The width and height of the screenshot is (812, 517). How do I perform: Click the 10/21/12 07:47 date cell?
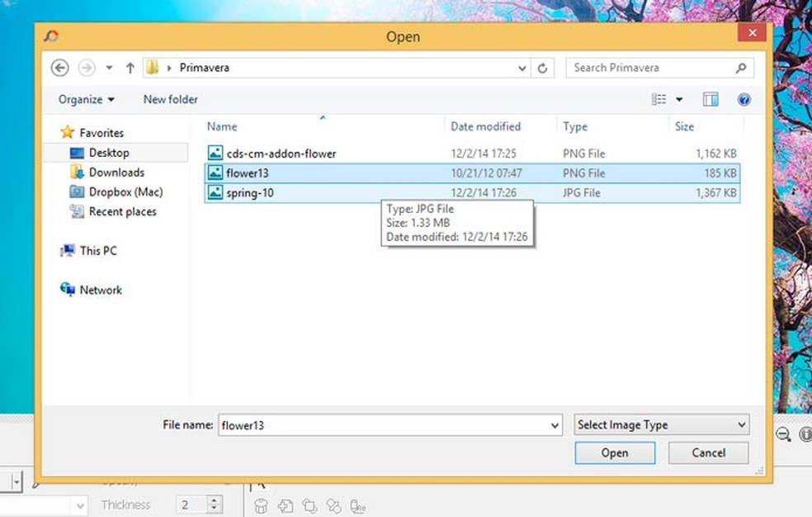486,173
